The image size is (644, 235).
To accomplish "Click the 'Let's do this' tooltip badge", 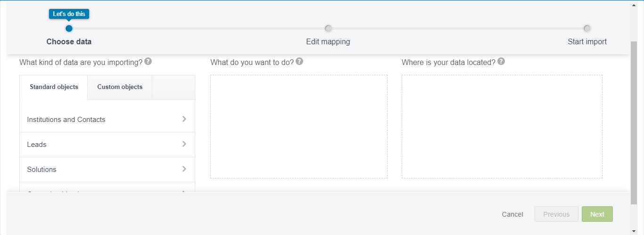I will click(x=69, y=14).
